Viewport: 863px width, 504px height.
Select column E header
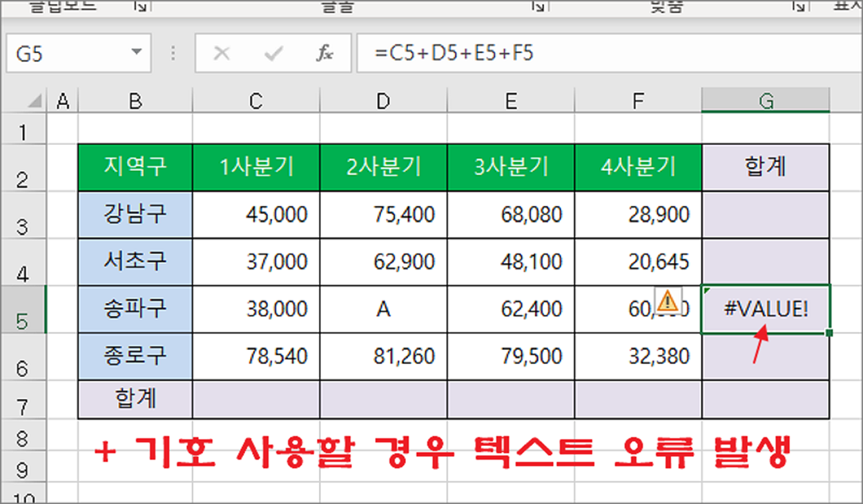tap(511, 101)
